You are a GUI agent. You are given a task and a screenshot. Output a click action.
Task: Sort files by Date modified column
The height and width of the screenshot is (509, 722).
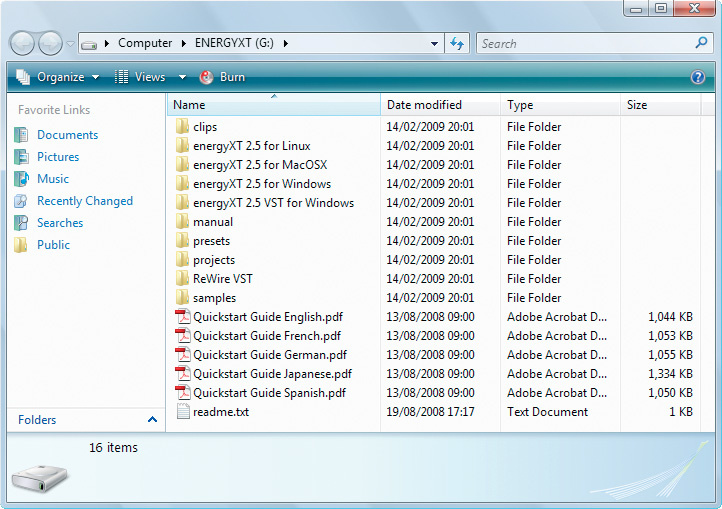click(424, 105)
